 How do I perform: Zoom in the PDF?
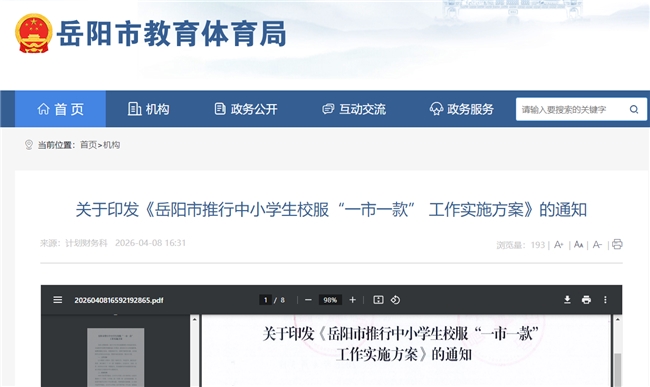(352, 300)
